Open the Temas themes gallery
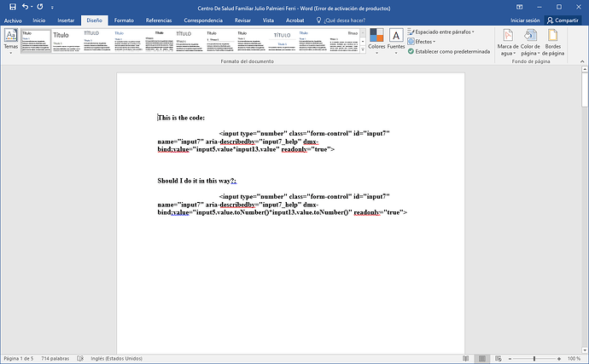This screenshot has width=589, height=364. click(10, 42)
